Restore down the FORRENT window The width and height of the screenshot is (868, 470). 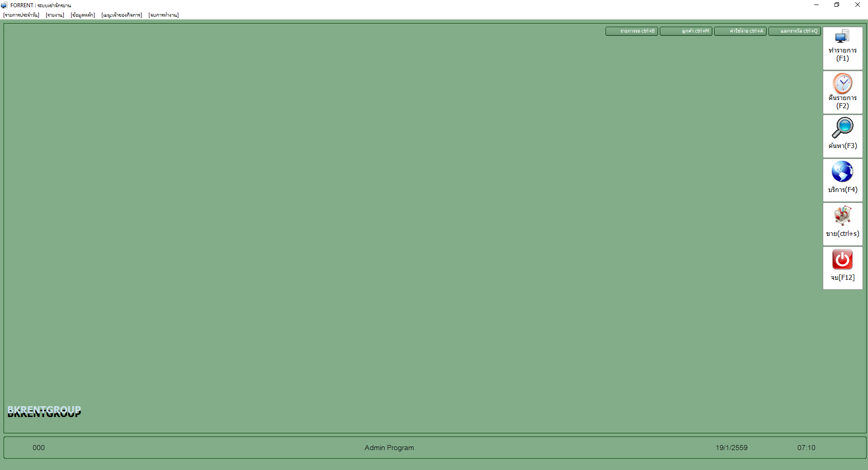[x=837, y=5]
